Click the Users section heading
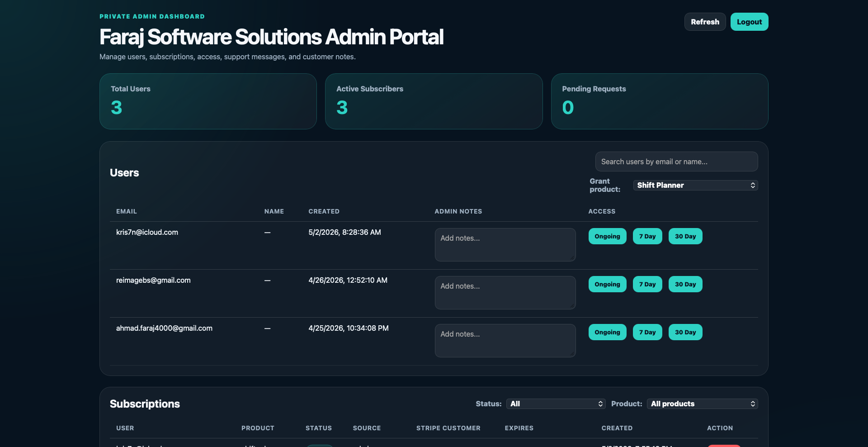 tap(124, 173)
